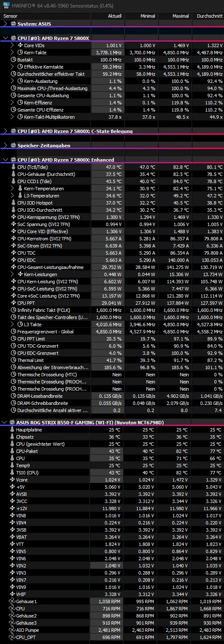The height and width of the screenshot is (644, 224).
Task: Click the thermometer icon of CPU (Tctl/Tdie)
Action: tap(13, 167)
